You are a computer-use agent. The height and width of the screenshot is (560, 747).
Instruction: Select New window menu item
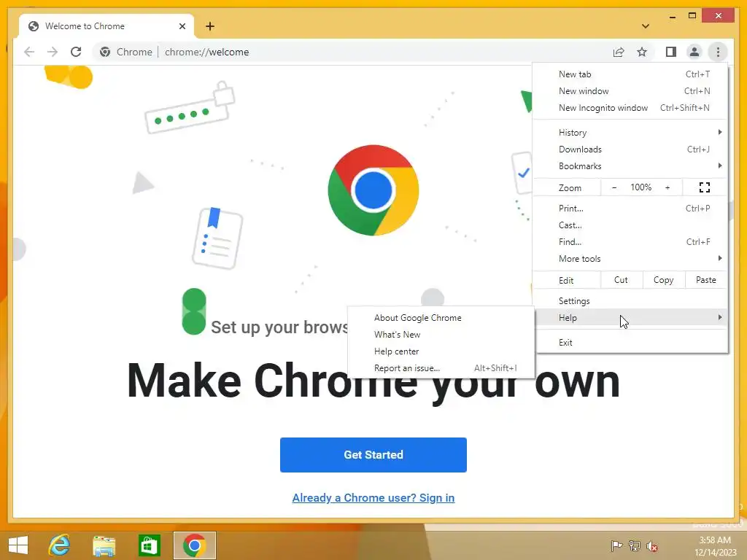(630, 91)
